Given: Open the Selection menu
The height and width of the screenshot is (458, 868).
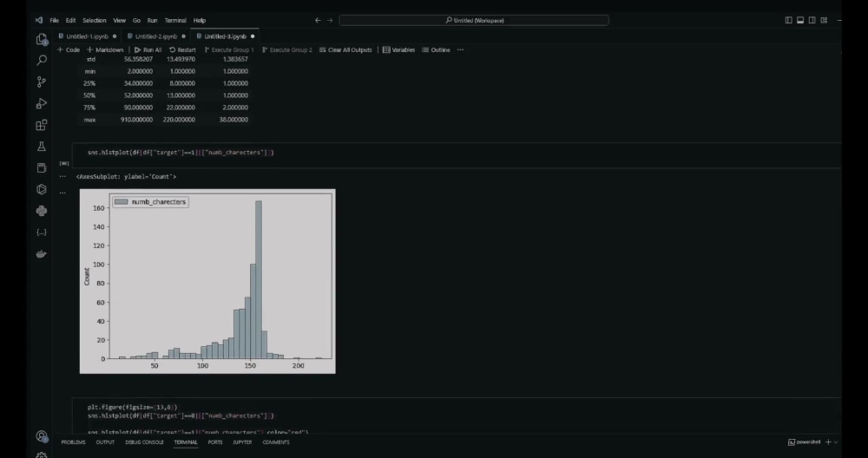Looking at the screenshot, I should (95, 21).
